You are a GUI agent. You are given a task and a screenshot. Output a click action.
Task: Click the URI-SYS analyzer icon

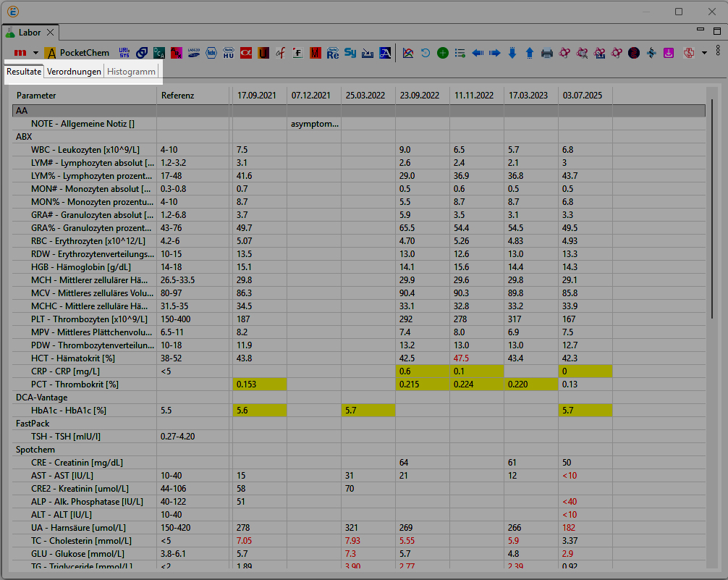coord(124,53)
